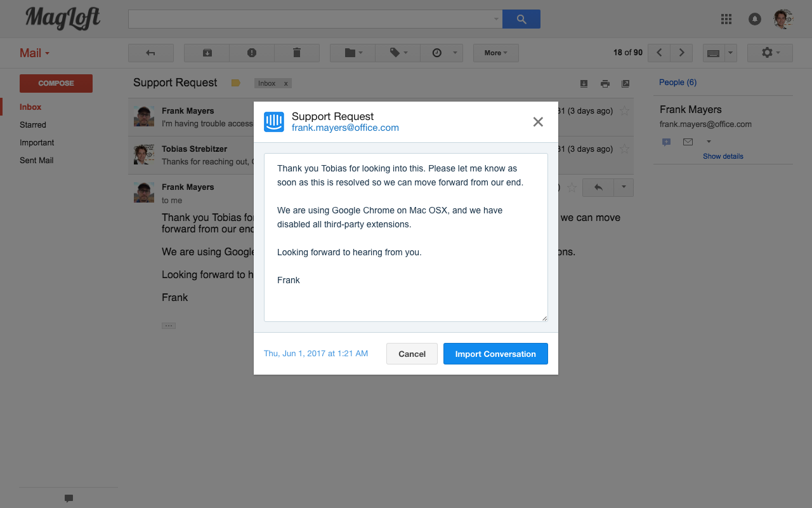Image resolution: width=812 pixels, height=508 pixels.
Task: Open the Move to folder dropdown
Action: coord(353,53)
